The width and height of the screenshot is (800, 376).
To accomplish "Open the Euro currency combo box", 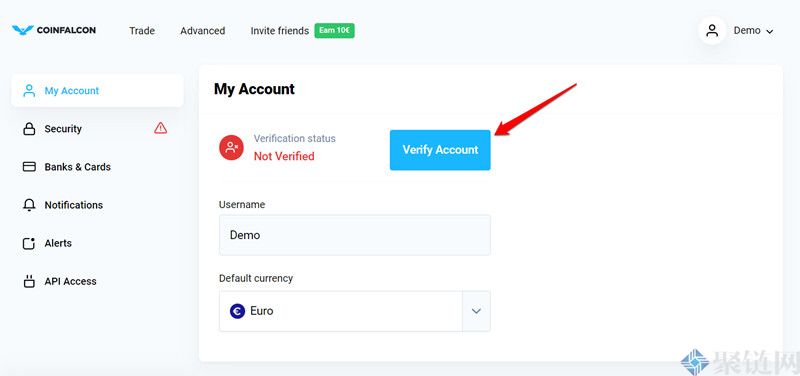I will [x=355, y=311].
